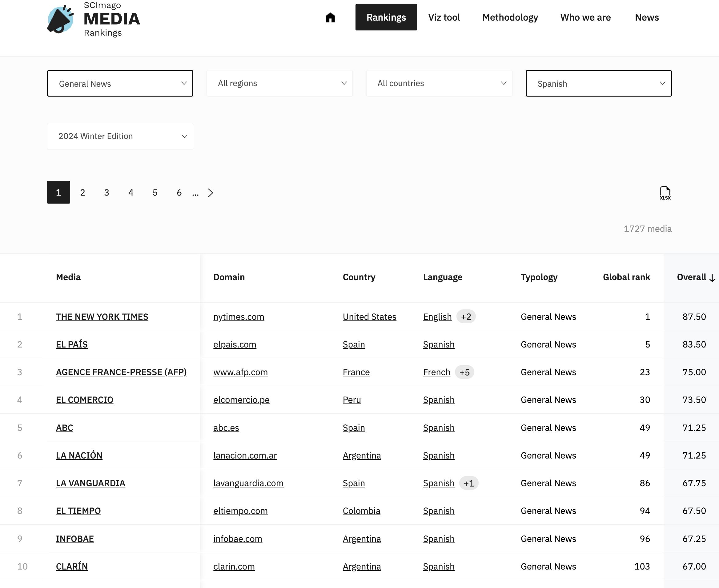Image resolution: width=719 pixels, height=588 pixels.
Task: Open the All regions dropdown
Action: tap(279, 83)
